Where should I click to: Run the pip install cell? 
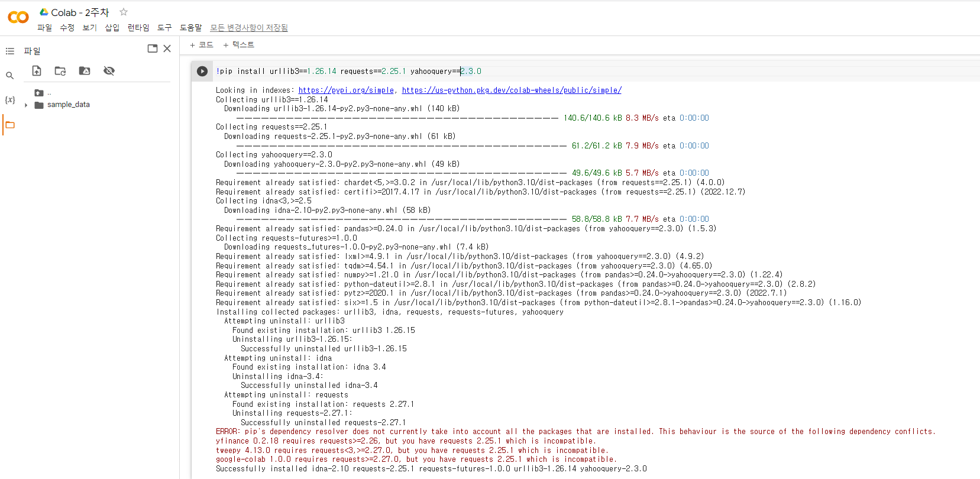[x=202, y=71]
